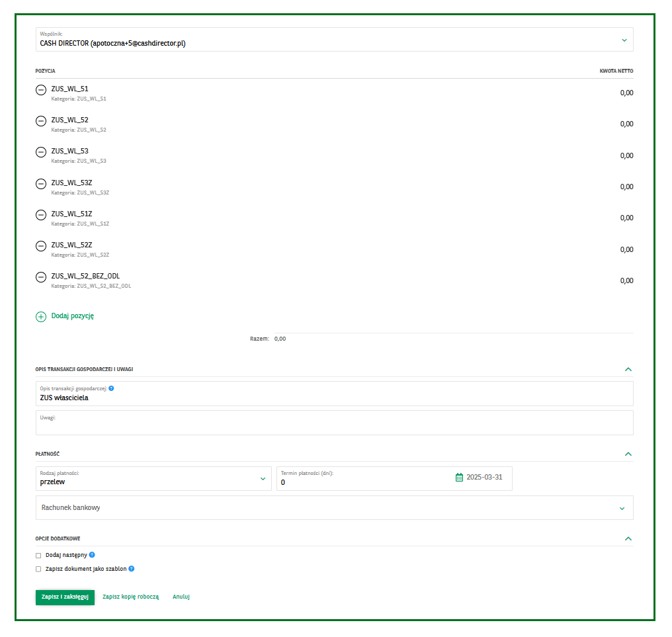Click the ZUS_WL_51Z position name
The image size is (672, 637).
71,214
